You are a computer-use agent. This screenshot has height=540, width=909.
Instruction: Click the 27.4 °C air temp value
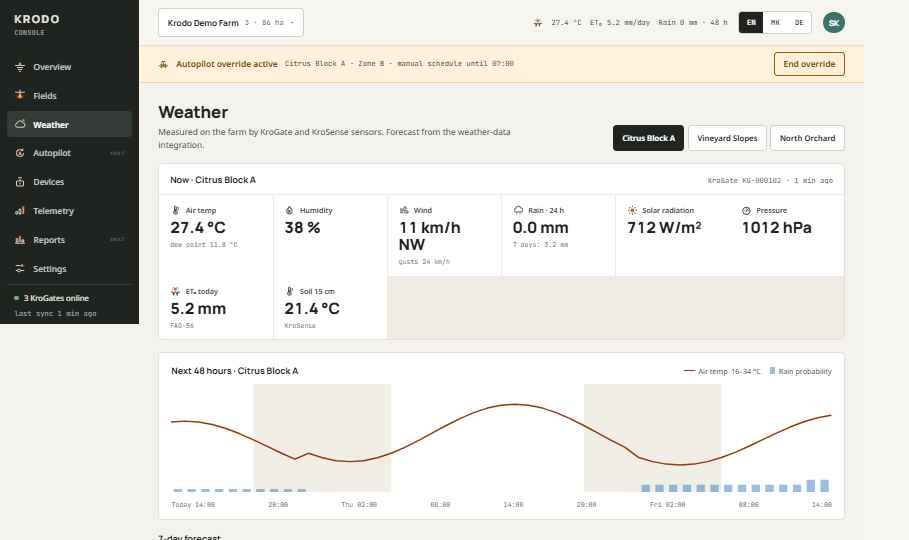[198, 227]
